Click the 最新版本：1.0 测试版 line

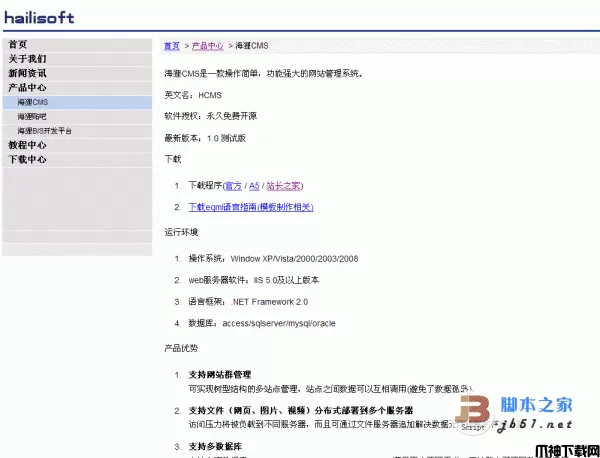(x=205, y=138)
